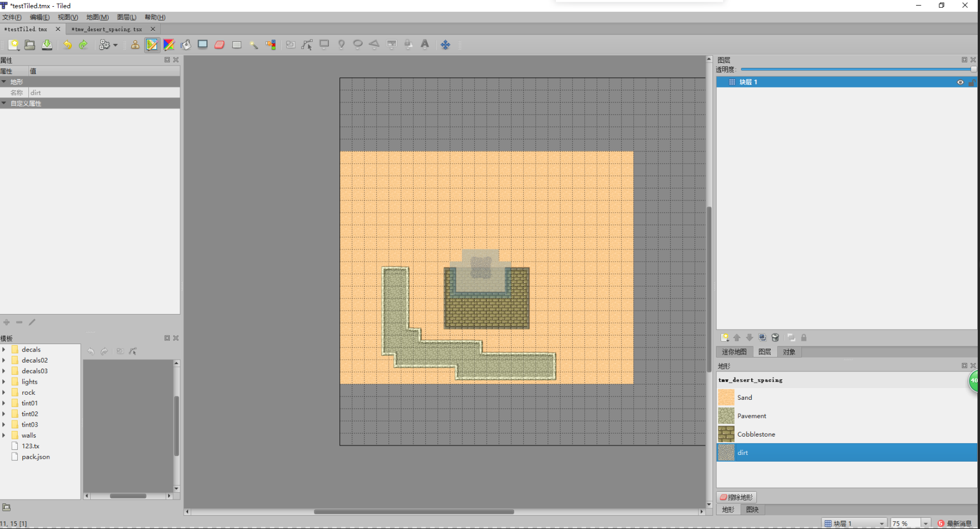Activate the Magic Wand selection tool
This screenshot has height=529, width=980.
[x=254, y=45]
